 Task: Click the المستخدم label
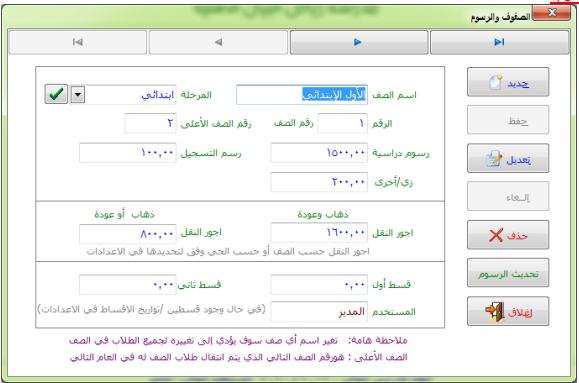point(394,312)
